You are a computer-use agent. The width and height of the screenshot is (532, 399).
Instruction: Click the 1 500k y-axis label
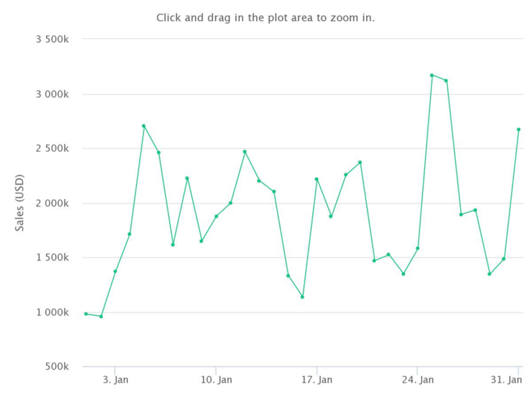click(x=52, y=257)
